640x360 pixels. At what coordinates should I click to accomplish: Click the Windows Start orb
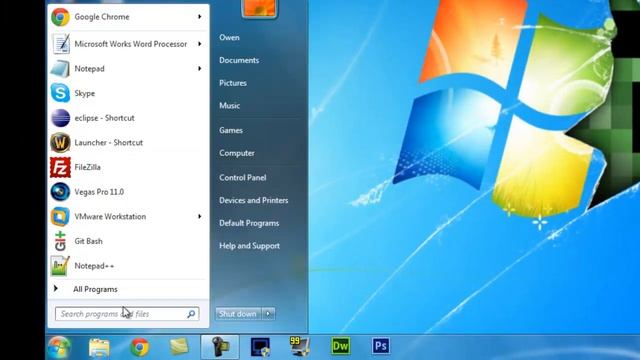coord(60,347)
